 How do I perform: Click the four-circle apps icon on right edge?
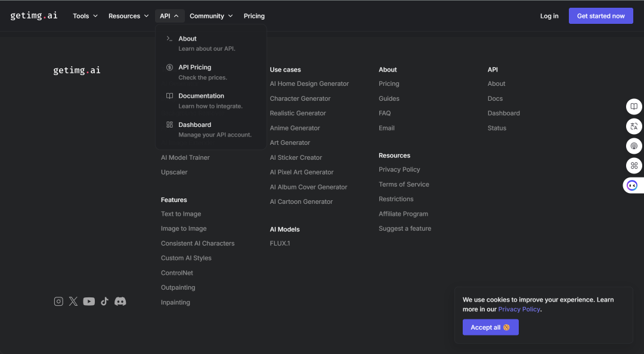[634, 166]
